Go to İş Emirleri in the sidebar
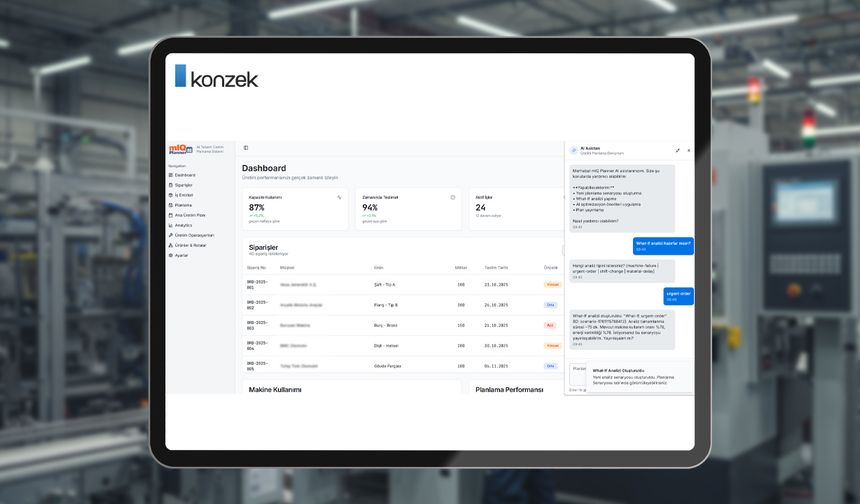The height and width of the screenshot is (504, 860). point(185,195)
